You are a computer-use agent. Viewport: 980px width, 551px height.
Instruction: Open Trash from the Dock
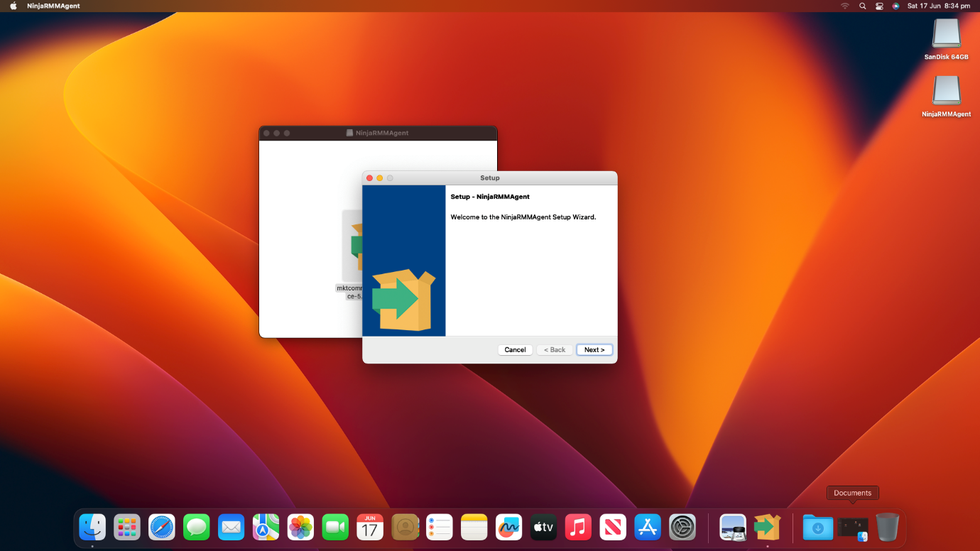[888, 528]
